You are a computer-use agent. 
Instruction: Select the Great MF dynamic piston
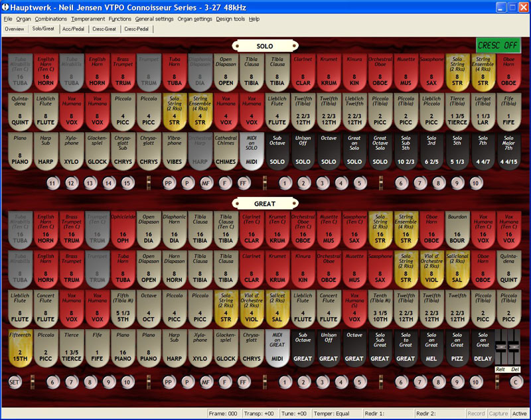tap(206, 382)
